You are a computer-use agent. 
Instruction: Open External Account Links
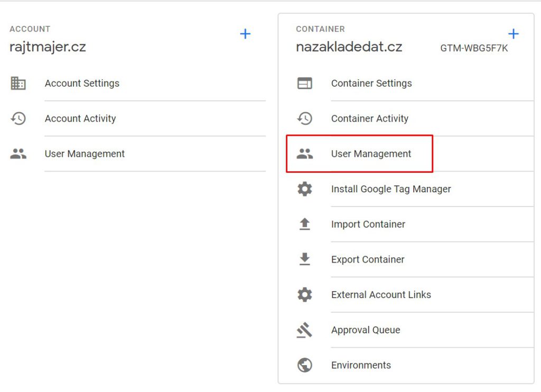click(381, 295)
